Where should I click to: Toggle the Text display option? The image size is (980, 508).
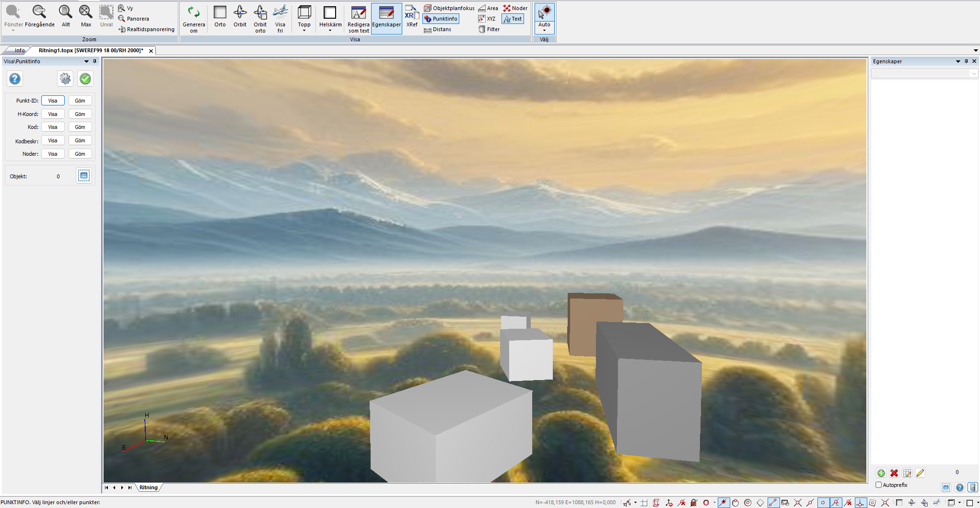513,19
